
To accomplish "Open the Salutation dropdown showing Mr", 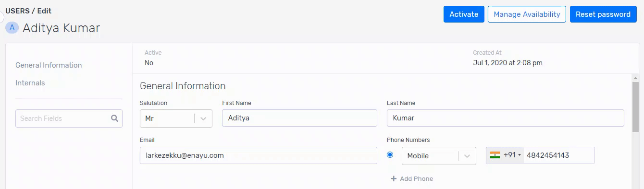I will pyautogui.click(x=176, y=118).
